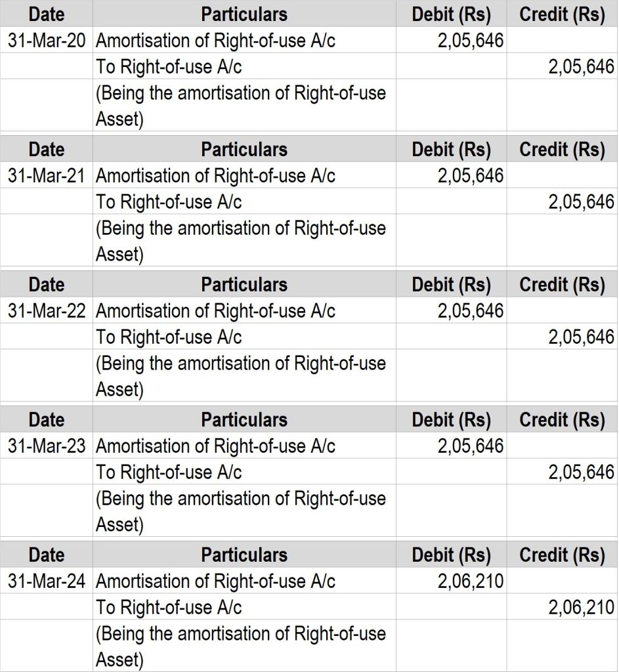Click the 31-Mar-20 date cell

point(47,41)
